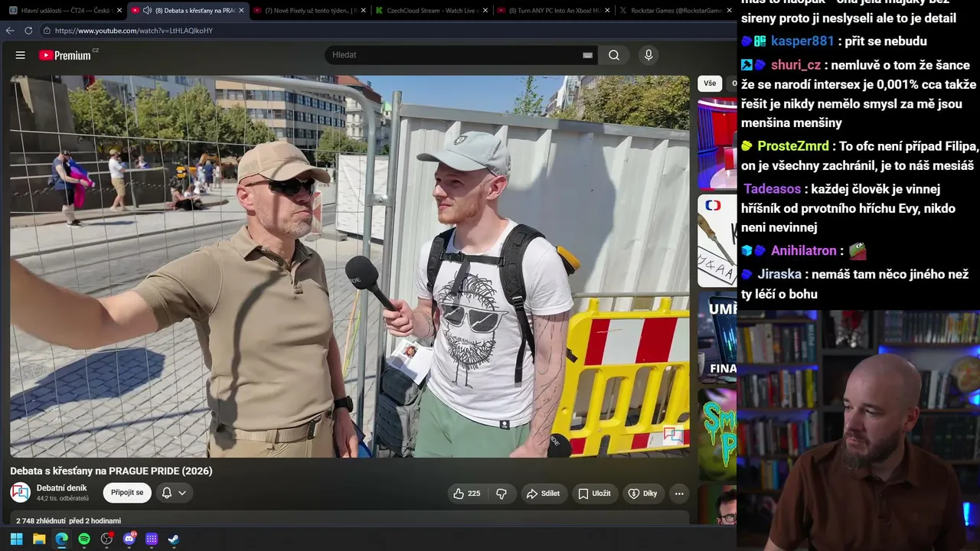Image resolution: width=980 pixels, height=551 pixels.
Task: Switch to the Turn ANY PC Into An Xbox tab
Action: (553, 11)
